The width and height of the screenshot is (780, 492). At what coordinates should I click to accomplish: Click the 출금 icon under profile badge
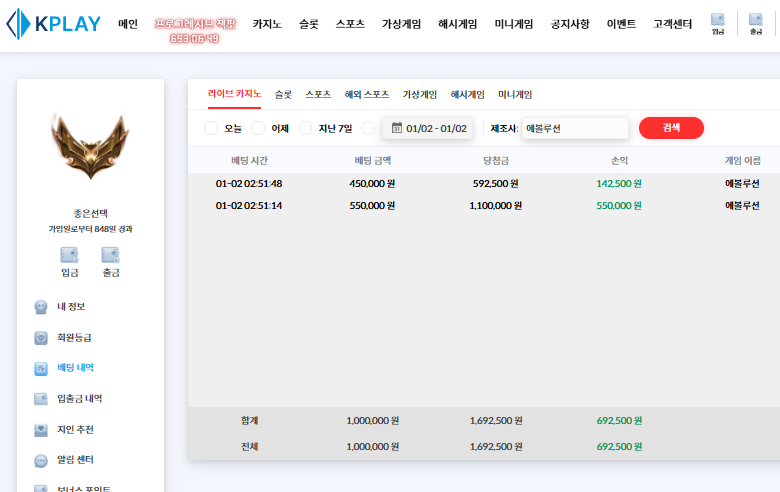pos(110,261)
